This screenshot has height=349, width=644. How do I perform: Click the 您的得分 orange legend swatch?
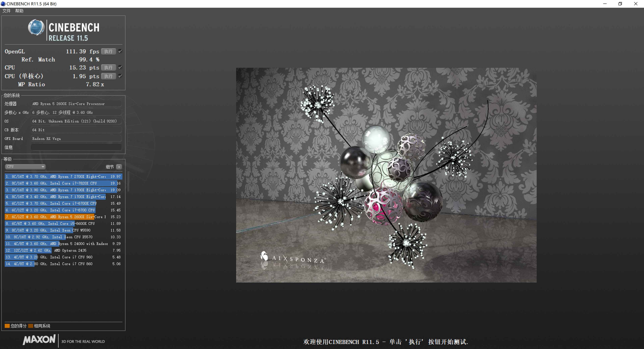click(7, 326)
